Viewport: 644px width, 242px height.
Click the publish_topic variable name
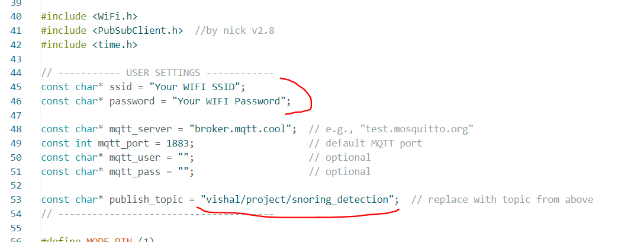[148, 199]
